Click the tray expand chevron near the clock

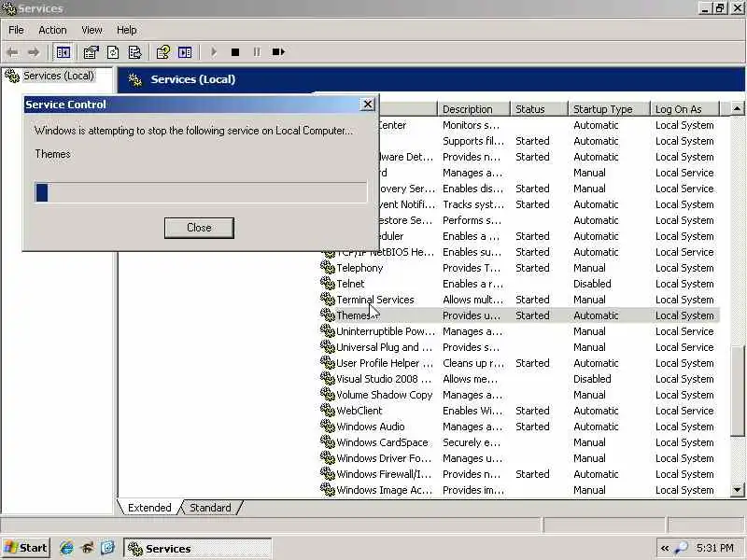665,549
